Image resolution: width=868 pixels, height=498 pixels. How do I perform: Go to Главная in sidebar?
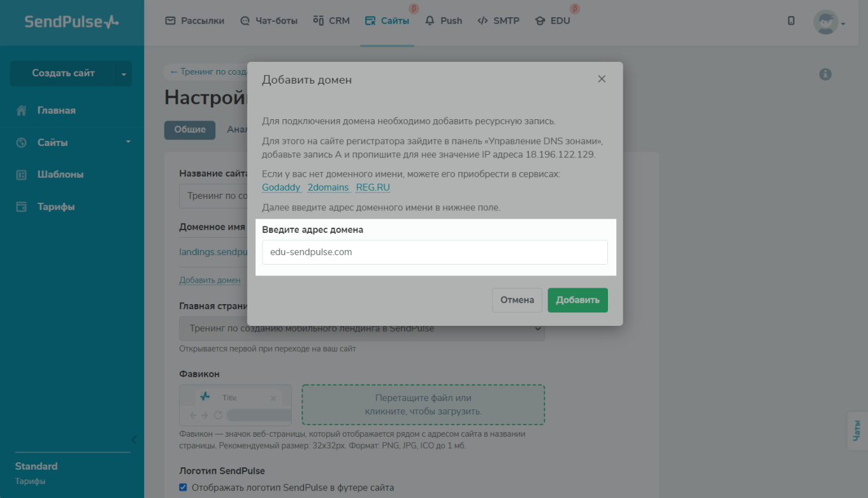click(56, 110)
